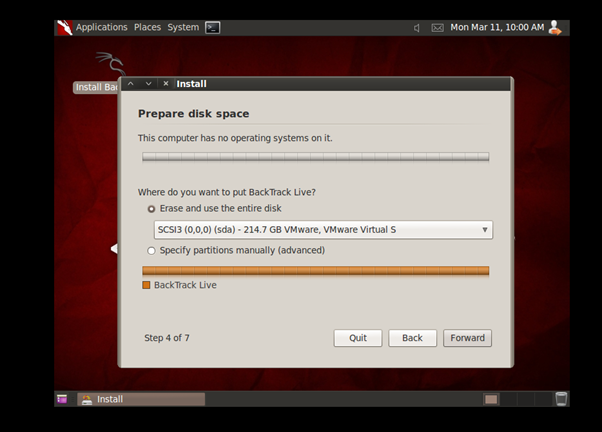Click the volume speaker icon

tap(417, 28)
